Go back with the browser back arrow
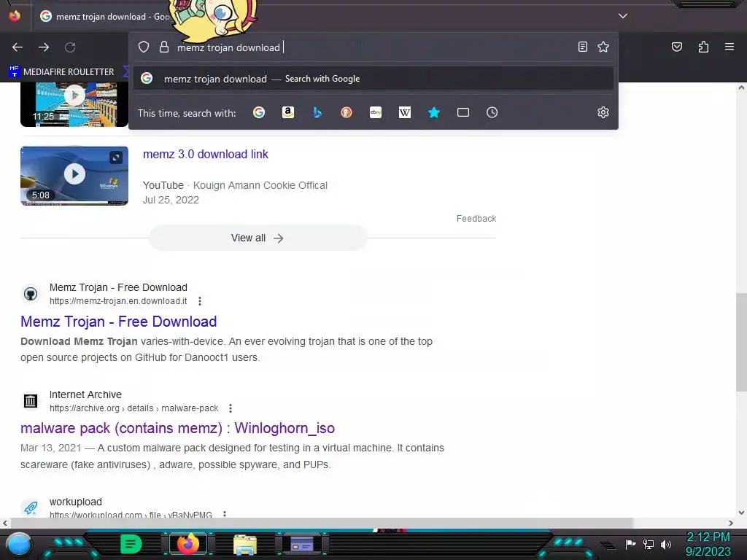Viewport: 747px width, 560px height. pos(18,47)
